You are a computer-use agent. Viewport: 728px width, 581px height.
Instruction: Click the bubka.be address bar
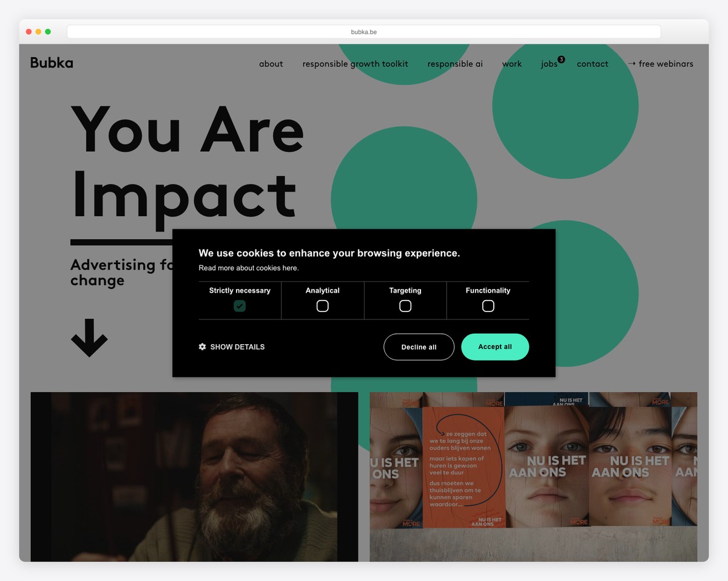[364, 32]
